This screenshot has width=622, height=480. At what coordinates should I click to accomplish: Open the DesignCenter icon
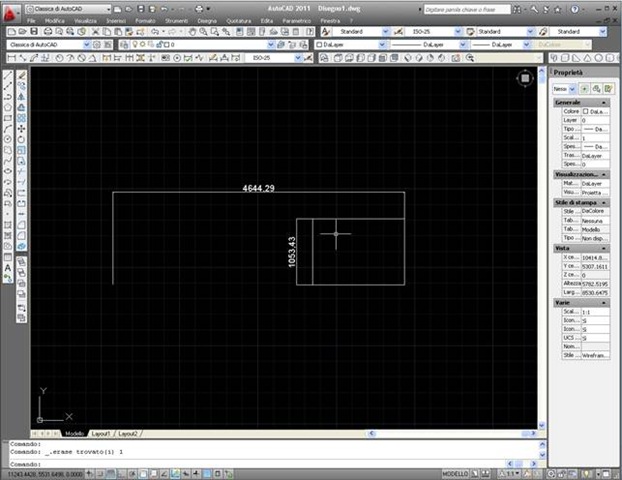(251, 31)
